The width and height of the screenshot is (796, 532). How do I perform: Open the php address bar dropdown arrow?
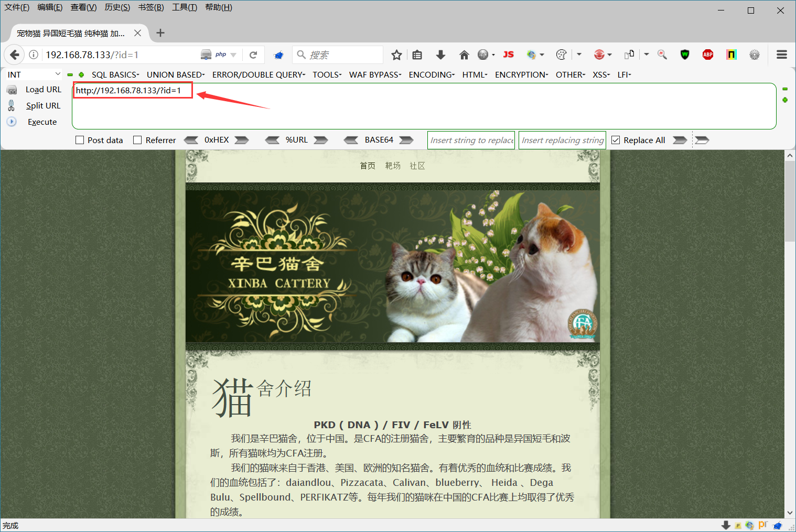click(233, 55)
